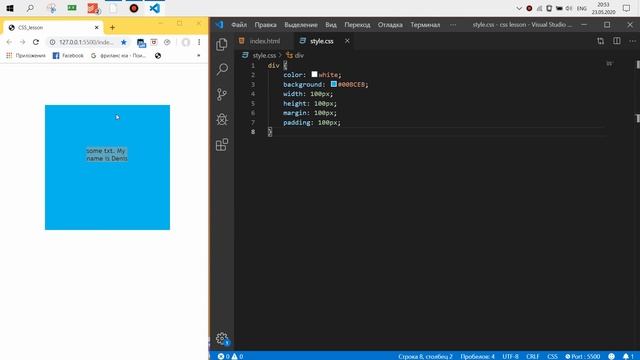Open the Explorer view in VS Code

(222, 44)
